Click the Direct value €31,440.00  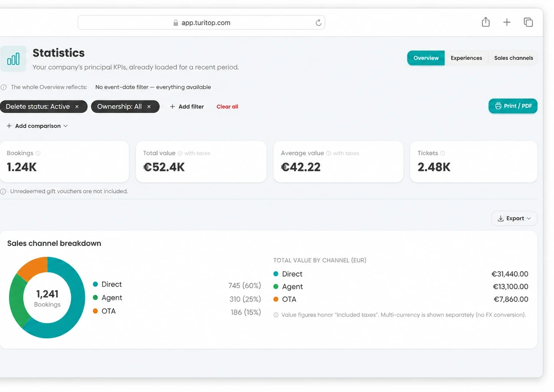(x=510, y=274)
